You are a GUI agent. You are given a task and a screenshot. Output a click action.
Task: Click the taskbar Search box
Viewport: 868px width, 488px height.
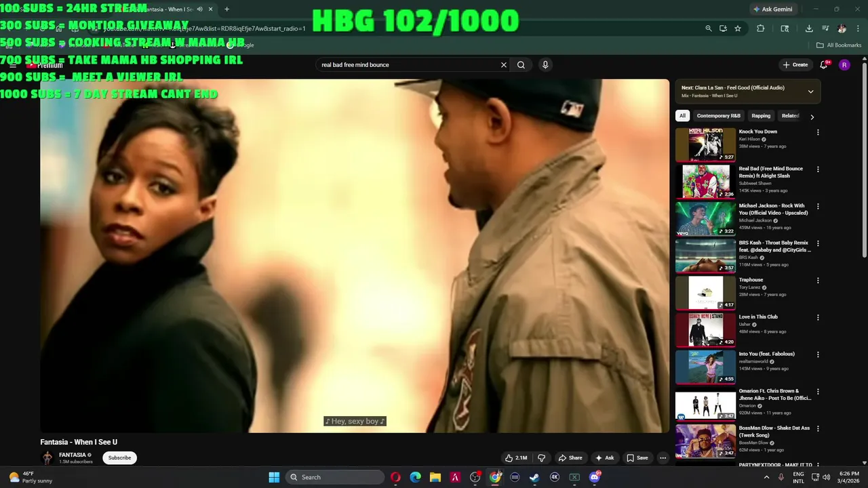point(334,477)
